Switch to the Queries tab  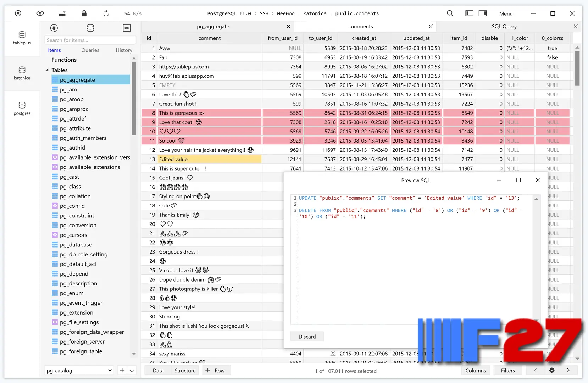point(90,50)
